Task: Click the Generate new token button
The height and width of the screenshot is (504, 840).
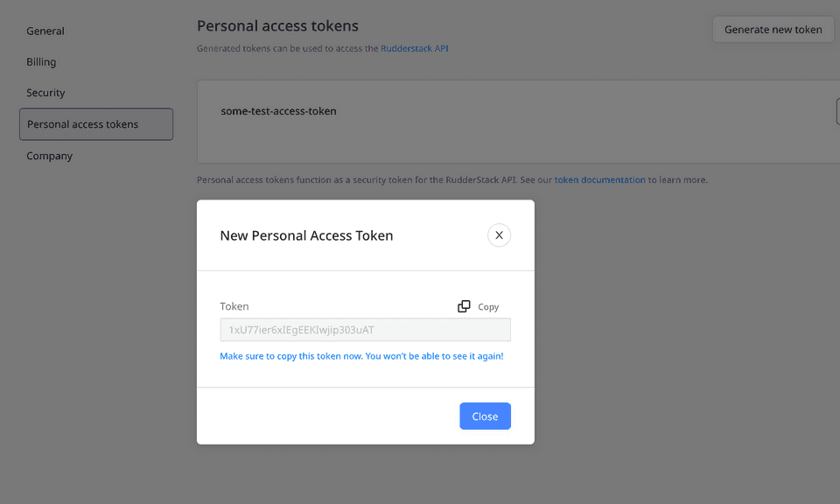Action: click(773, 29)
